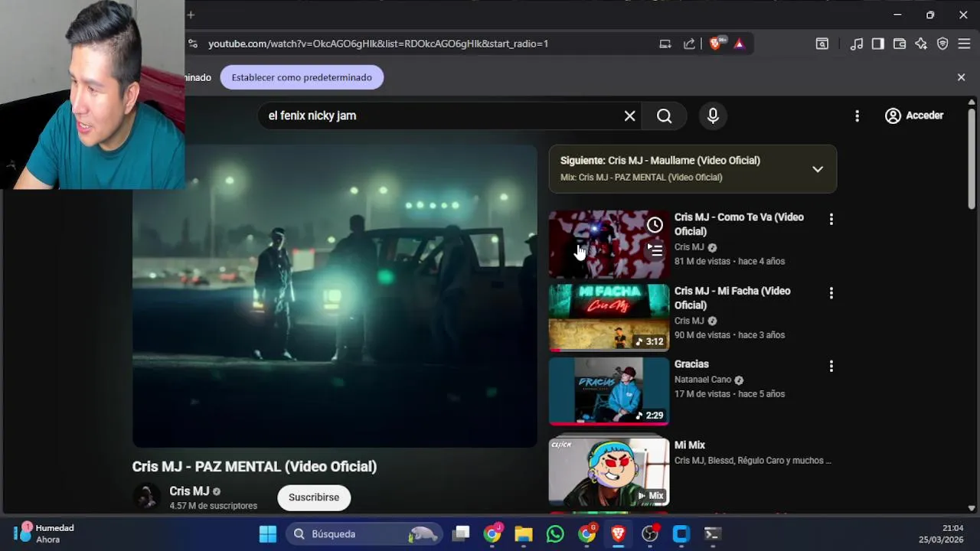Switch to Brave browser taskbar icon
Viewport: 980px width, 551px height.
[x=618, y=534]
